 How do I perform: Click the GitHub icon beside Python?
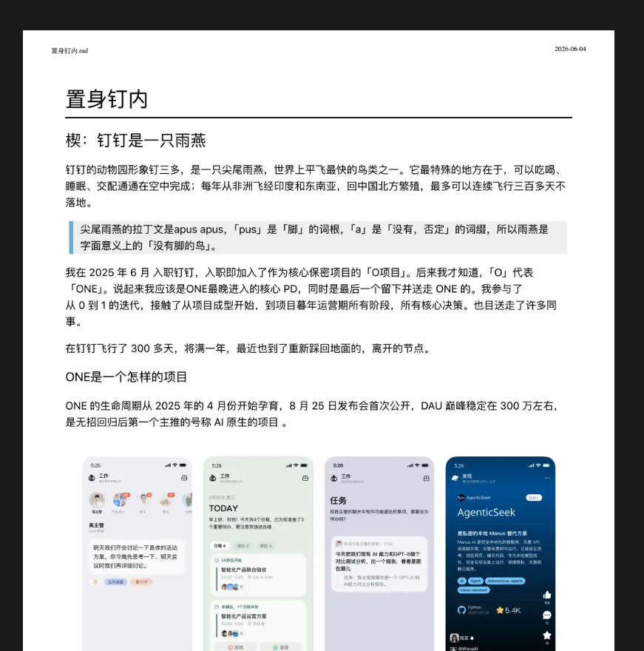tap(461, 610)
